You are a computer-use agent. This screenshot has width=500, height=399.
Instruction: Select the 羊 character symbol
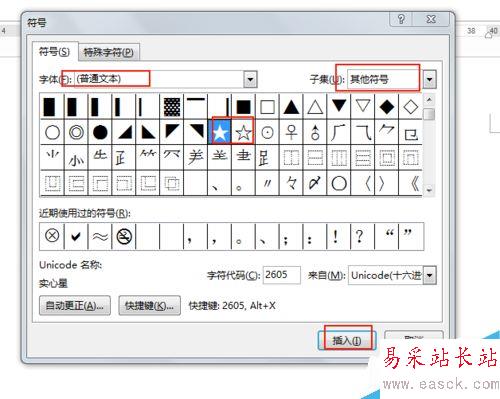pyautogui.click(x=196, y=157)
